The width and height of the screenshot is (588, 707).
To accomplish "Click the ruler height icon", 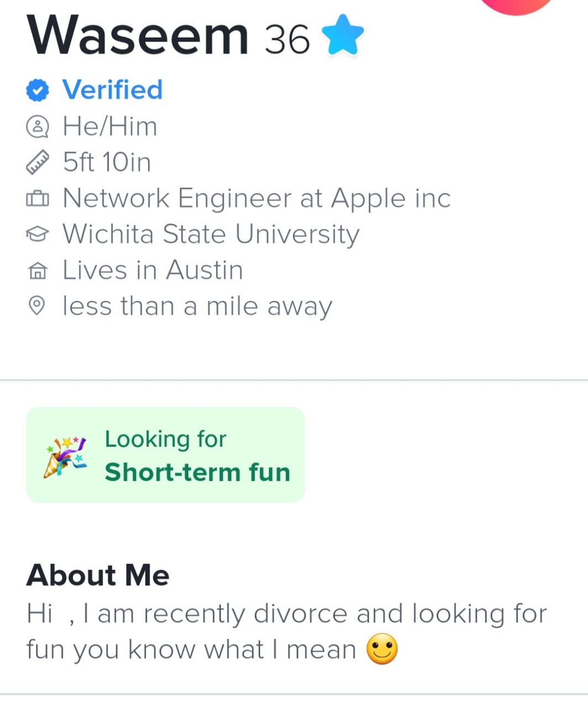I will [x=38, y=162].
